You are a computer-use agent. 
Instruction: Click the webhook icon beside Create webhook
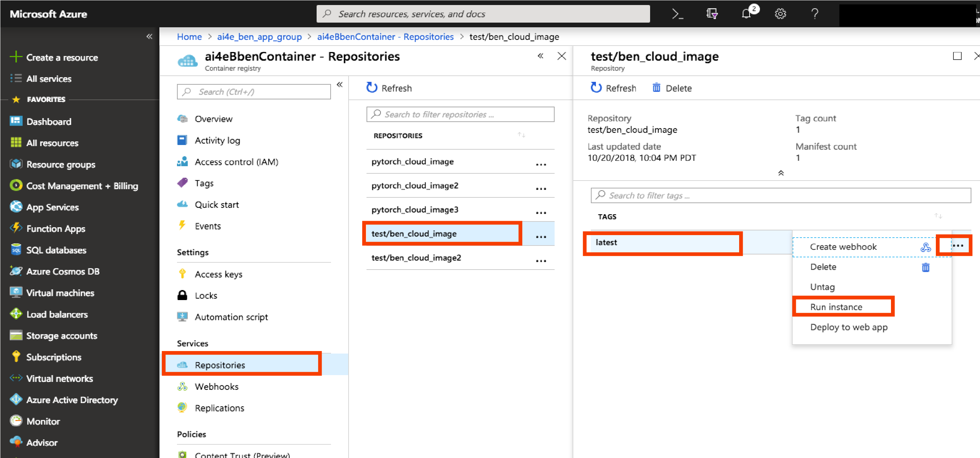coord(925,247)
